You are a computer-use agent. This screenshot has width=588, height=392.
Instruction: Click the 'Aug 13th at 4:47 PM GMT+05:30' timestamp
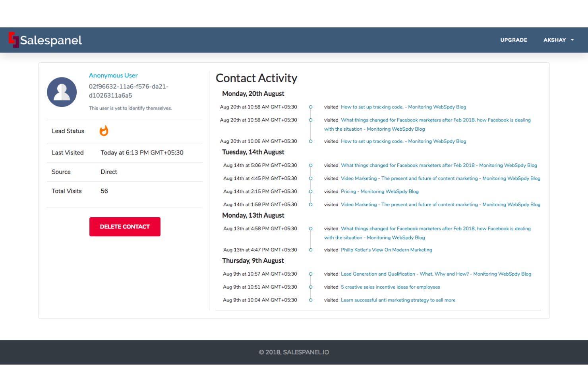260,250
